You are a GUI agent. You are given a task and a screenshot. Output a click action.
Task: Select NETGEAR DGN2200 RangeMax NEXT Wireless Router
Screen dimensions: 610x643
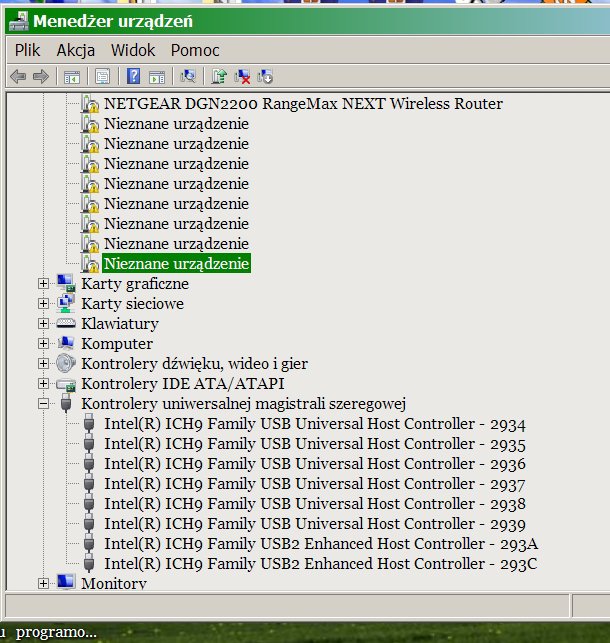303,104
